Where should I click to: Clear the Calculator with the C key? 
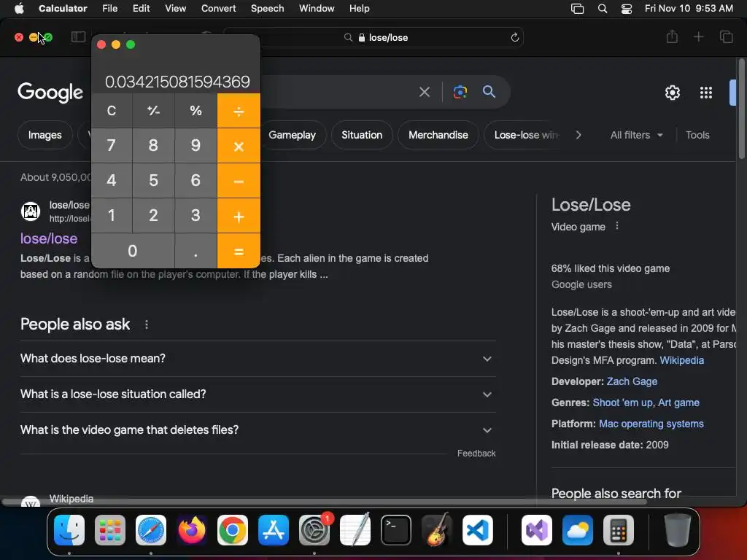coord(112,111)
